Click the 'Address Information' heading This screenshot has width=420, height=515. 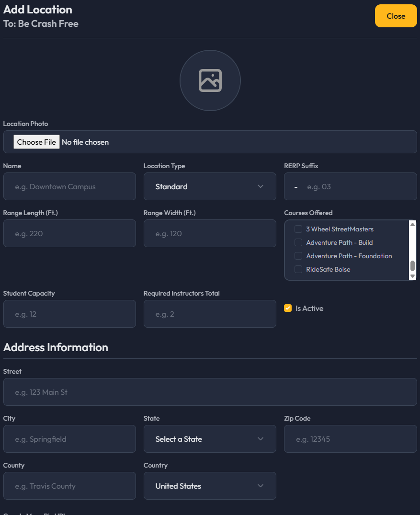56,347
